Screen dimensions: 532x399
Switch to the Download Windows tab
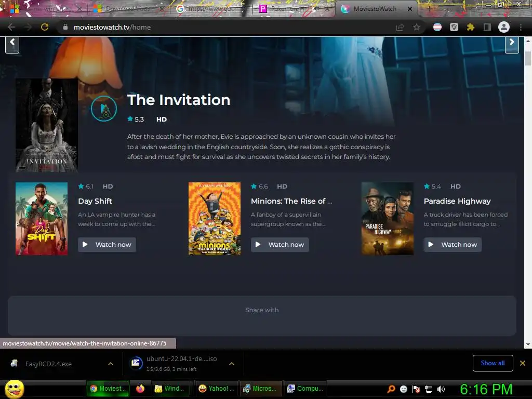[x=128, y=9]
